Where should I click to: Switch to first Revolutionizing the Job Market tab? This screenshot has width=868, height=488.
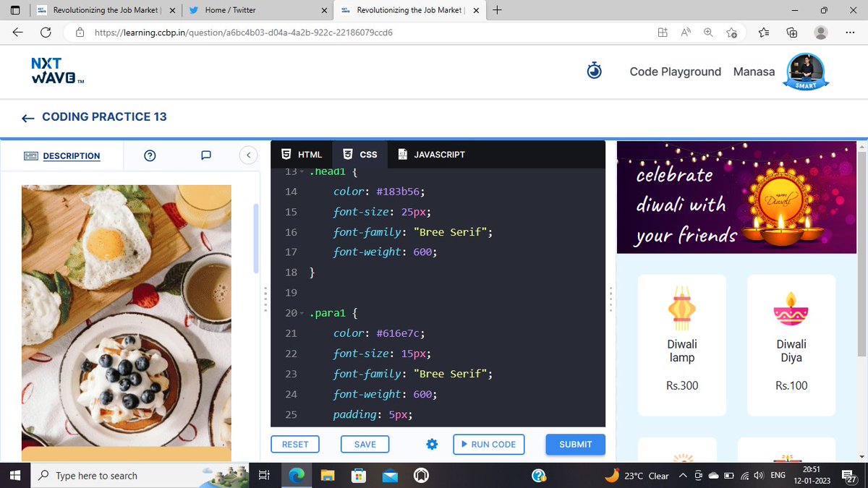(x=105, y=10)
